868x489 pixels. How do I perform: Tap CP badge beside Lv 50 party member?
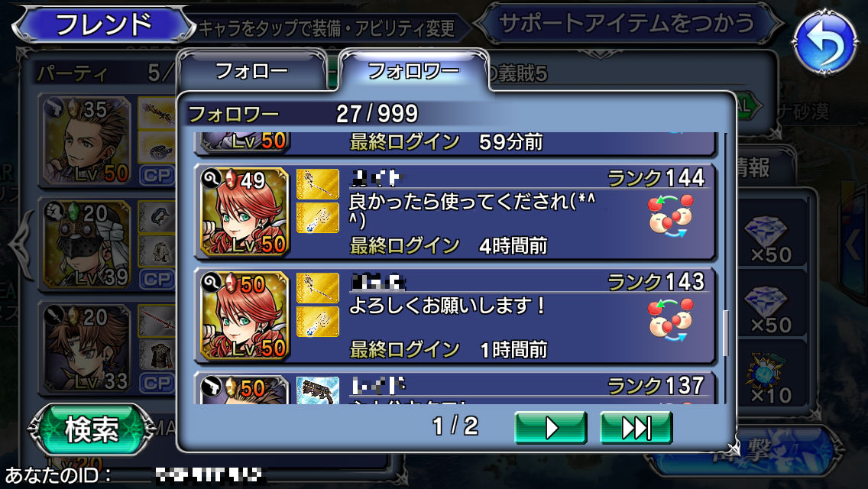click(x=157, y=176)
